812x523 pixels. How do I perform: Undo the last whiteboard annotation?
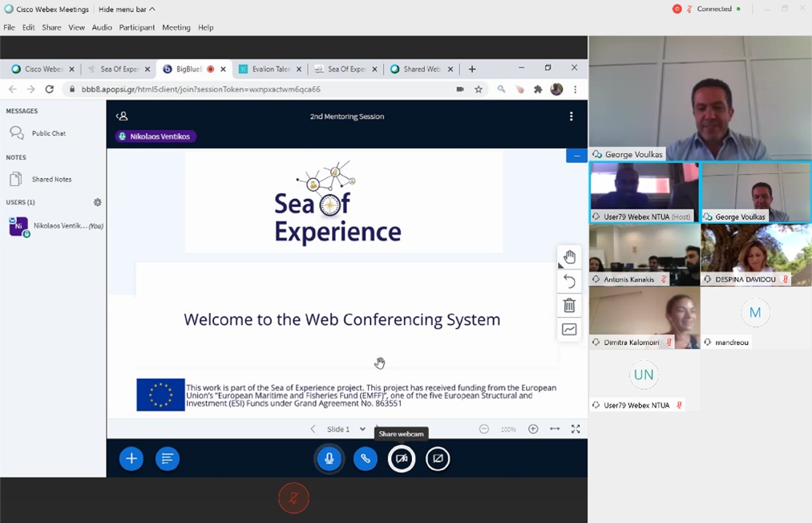(569, 281)
